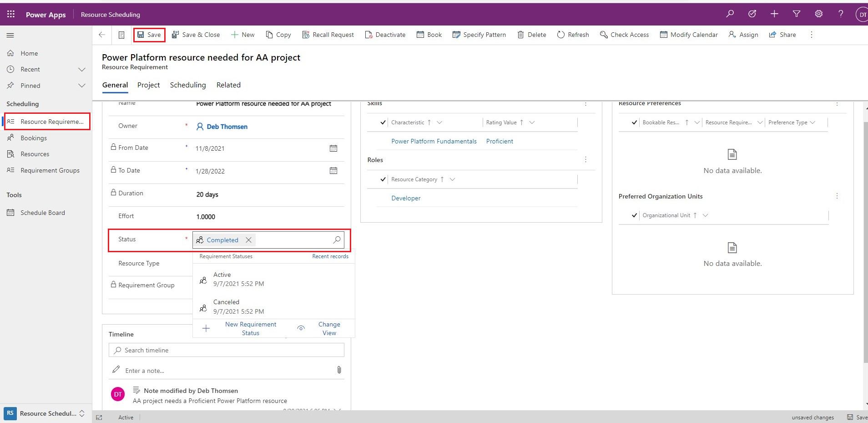This screenshot has width=868, height=423.
Task: Open the Skills section more options
Action: tap(586, 104)
